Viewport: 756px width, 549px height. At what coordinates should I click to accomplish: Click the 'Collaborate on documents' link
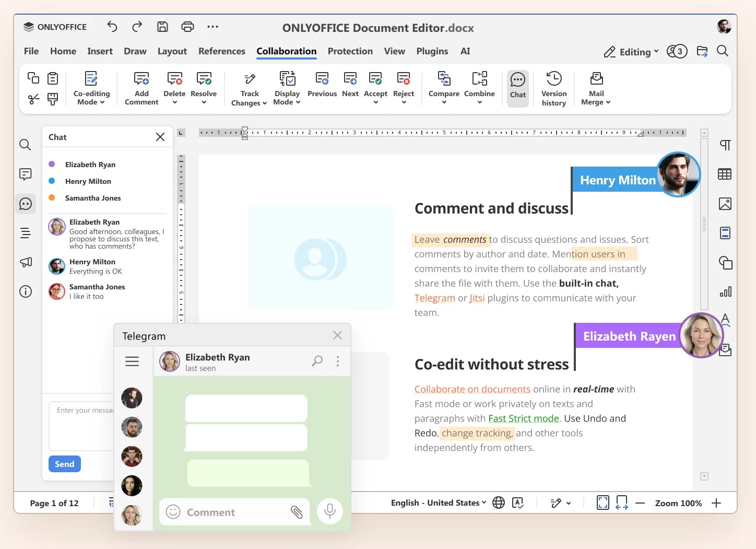pos(473,389)
